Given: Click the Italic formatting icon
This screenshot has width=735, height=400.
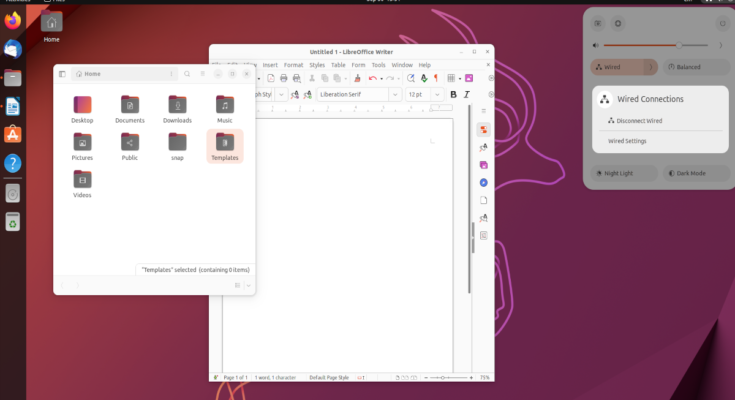Looking at the screenshot, I should [x=467, y=94].
